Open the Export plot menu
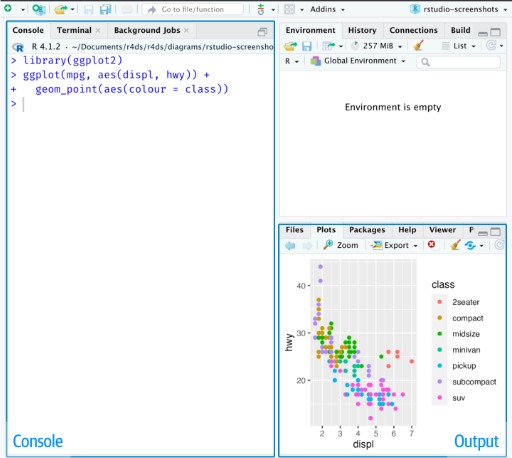Viewport: 512px width, 458px height. tap(395, 245)
